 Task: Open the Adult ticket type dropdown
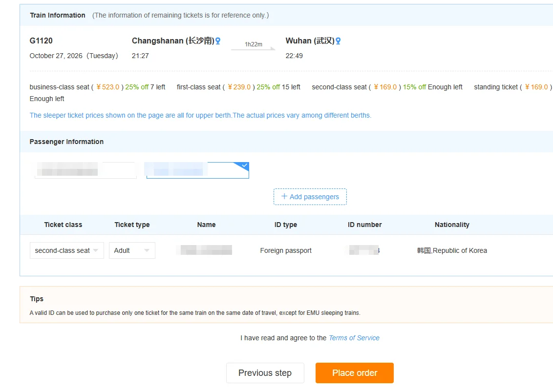pos(132,250)
